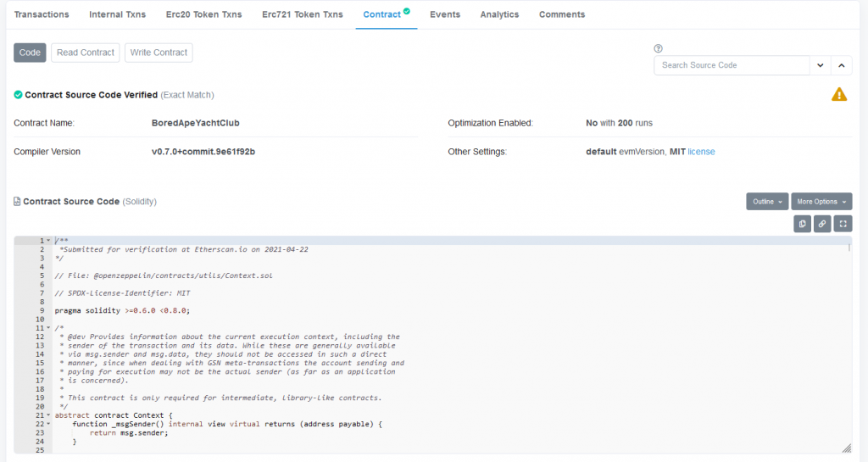Click the 'Submitted for verification' comment line
Viewport: 868px width, 462px height.
(x=184, y=249)
